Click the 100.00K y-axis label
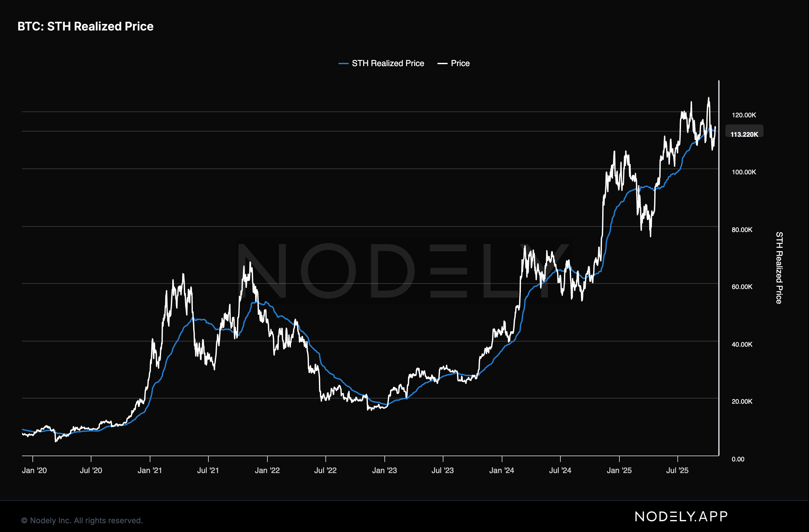Image resolution: width=809 pixels, height=532 pixels. point(744,172)
